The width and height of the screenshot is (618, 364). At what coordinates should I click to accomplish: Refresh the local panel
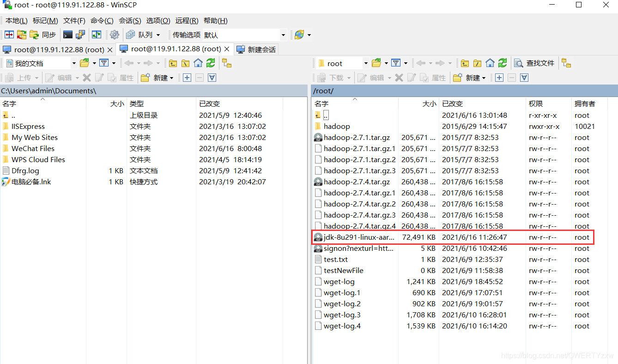tap(211, 63)
